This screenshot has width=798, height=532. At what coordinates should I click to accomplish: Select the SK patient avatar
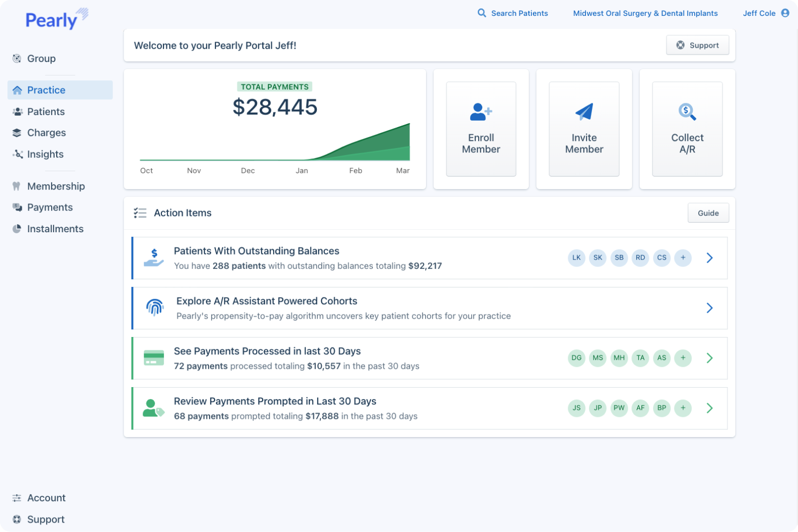coord(598,258)
